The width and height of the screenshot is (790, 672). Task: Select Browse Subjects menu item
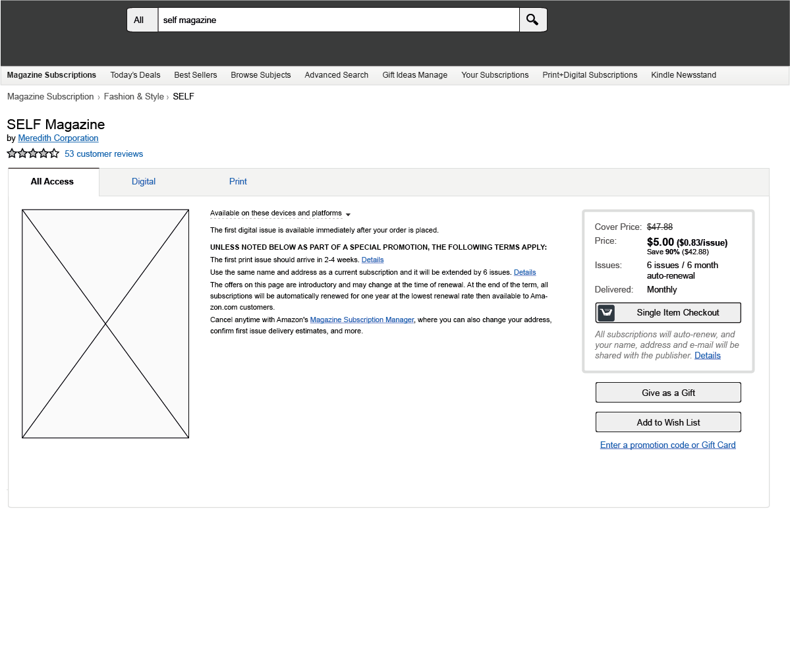click(x=260, y=75)
